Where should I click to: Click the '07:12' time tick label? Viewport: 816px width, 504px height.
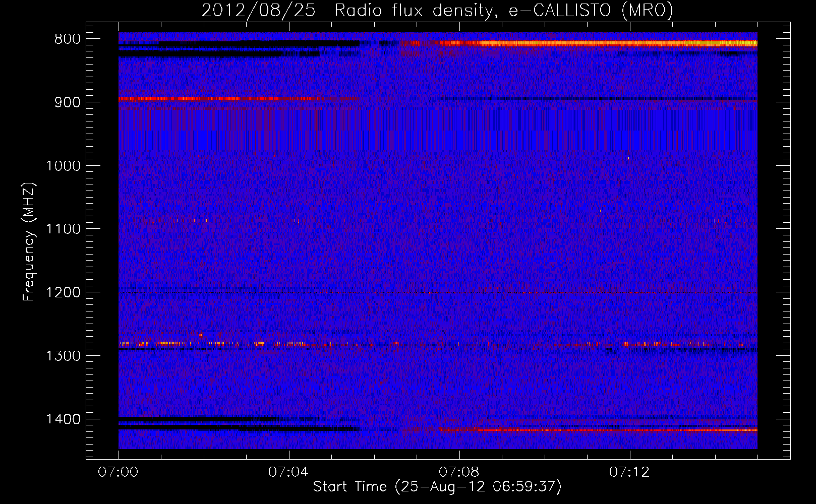click(x=629, y=472)
